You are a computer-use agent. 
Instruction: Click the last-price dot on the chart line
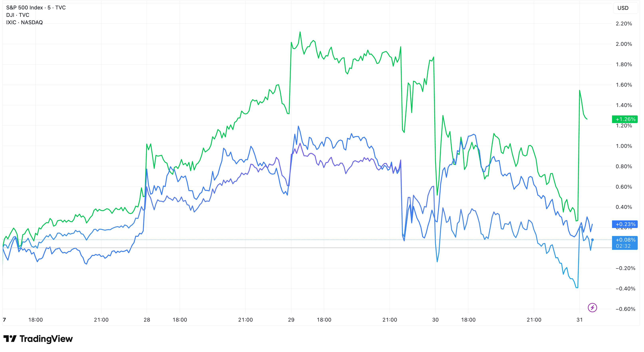tap(592, 240)
